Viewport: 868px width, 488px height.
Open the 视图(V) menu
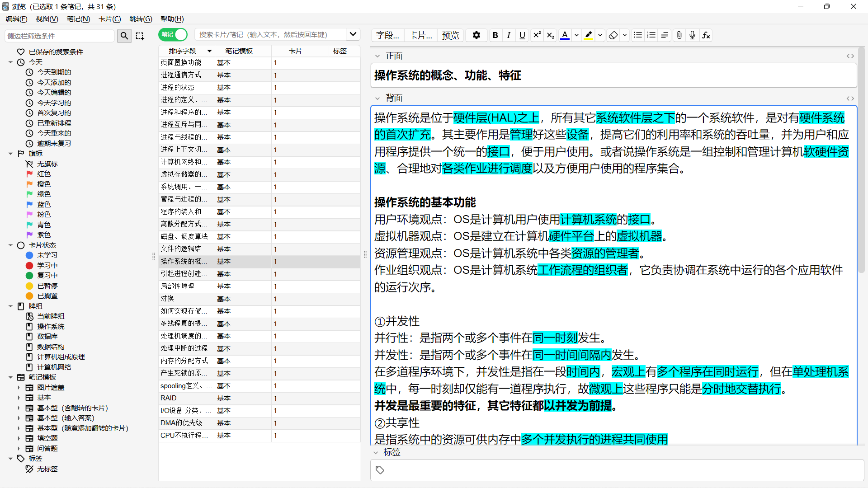[47, 19]
